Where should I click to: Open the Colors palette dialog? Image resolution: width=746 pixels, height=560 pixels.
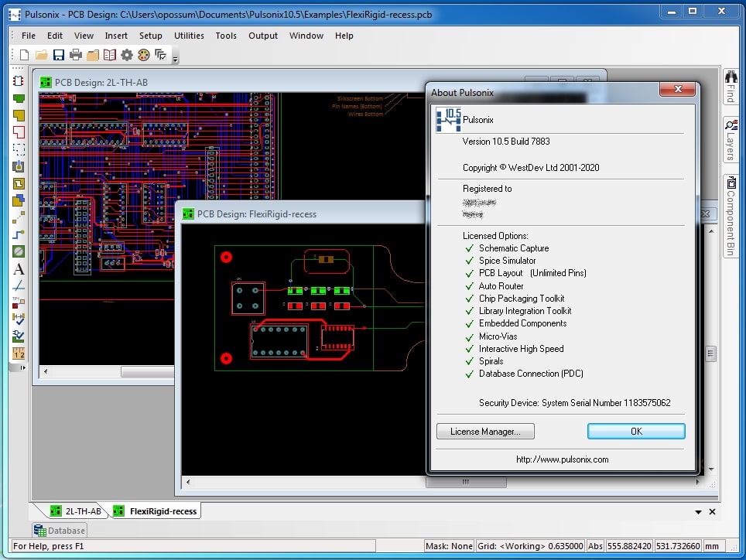tap(143, 55)
